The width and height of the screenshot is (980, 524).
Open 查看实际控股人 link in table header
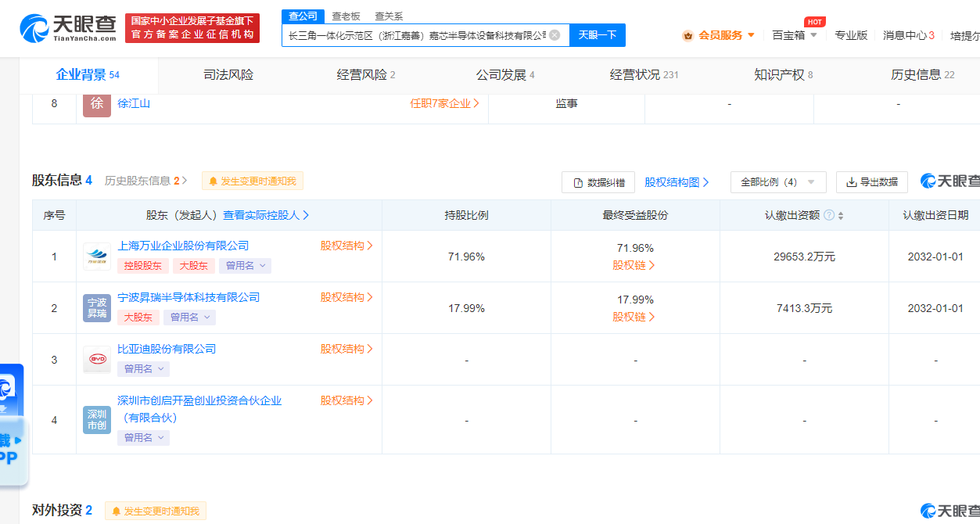click(x=266, y=215)
